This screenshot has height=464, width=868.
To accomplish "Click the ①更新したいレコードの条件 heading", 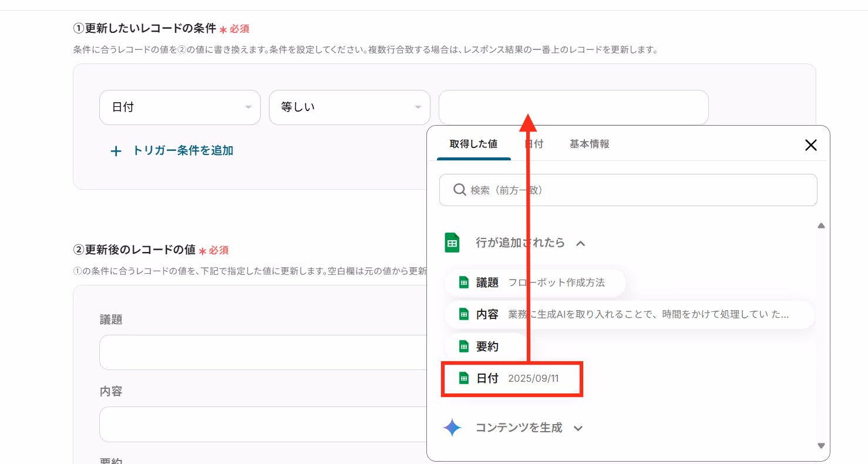I will coord(144,28).
